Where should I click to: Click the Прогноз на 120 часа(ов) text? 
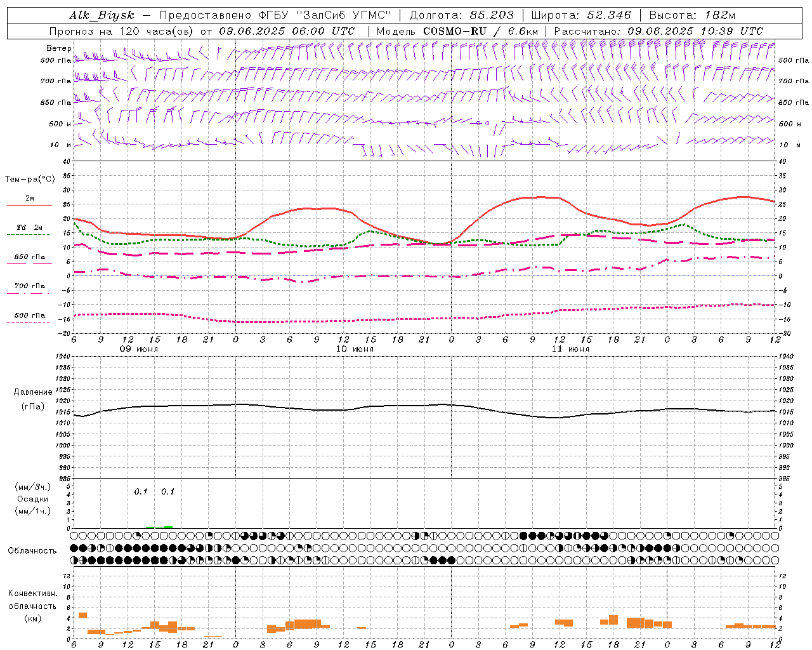click(x=122, y=31)
